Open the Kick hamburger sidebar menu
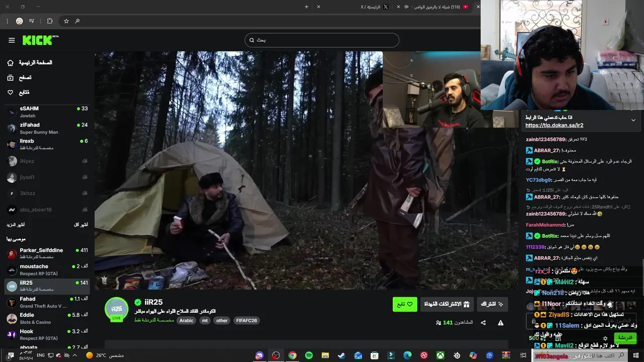 pyautogui.click(x=12, y=40)
